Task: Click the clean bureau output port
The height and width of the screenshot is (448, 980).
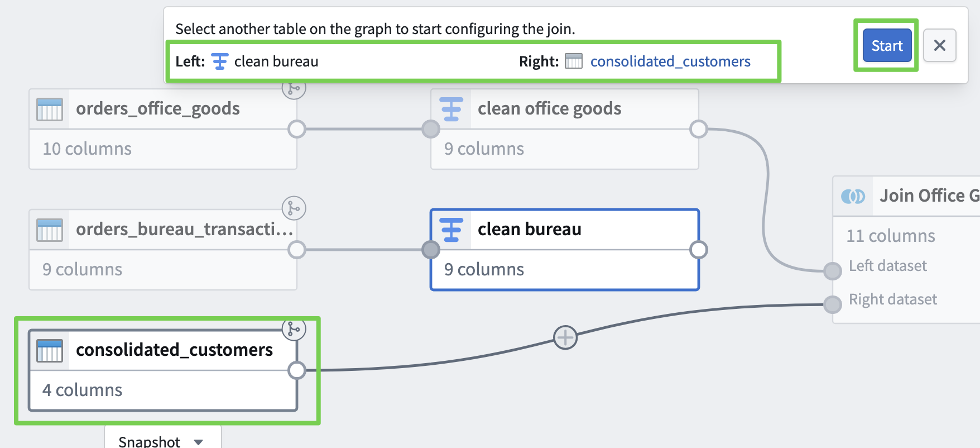Action: (698, 250)
